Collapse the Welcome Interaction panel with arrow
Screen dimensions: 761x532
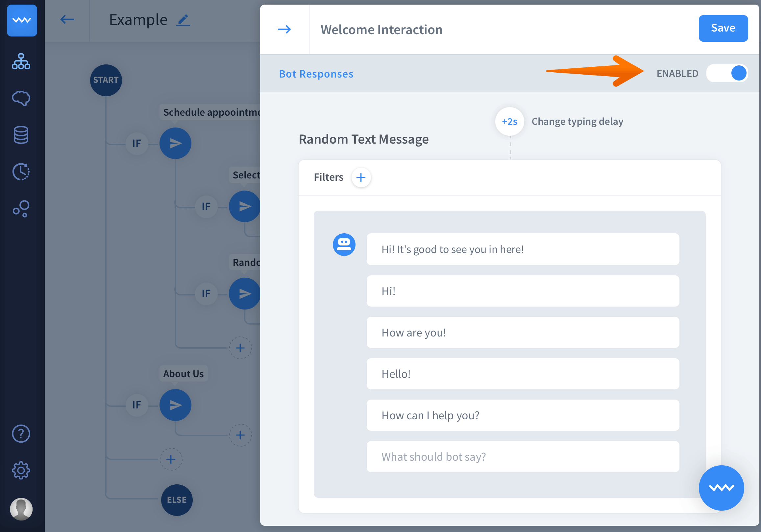[x=284, y=30]
